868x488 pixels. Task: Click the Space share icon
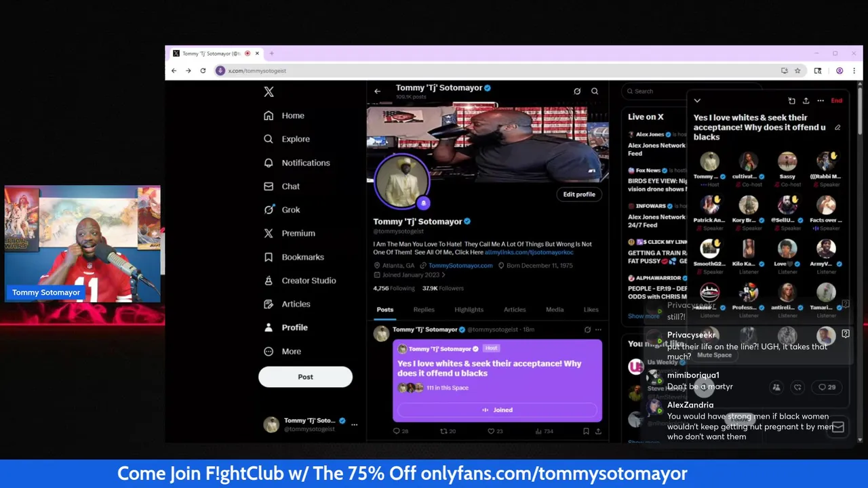806,101
